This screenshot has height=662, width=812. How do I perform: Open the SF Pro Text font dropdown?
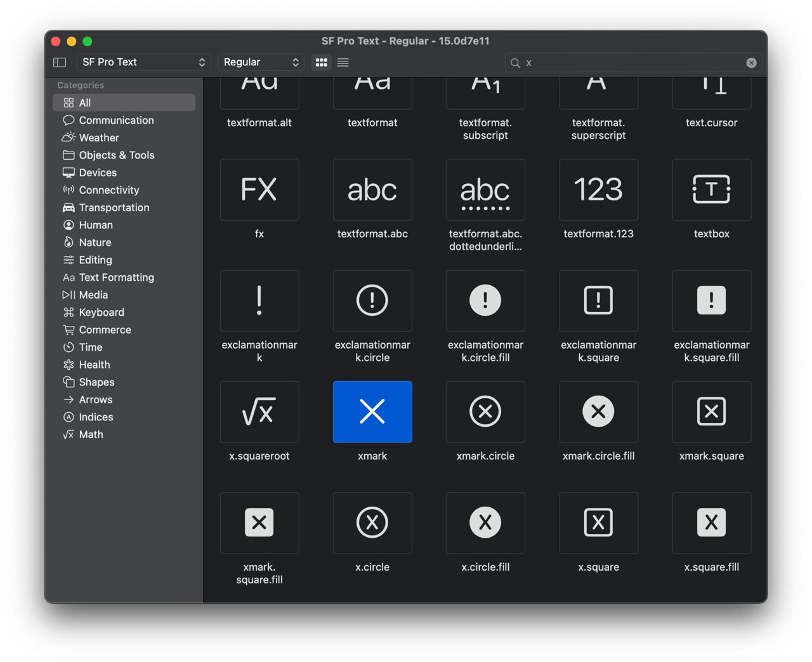[x=144, y=62]
